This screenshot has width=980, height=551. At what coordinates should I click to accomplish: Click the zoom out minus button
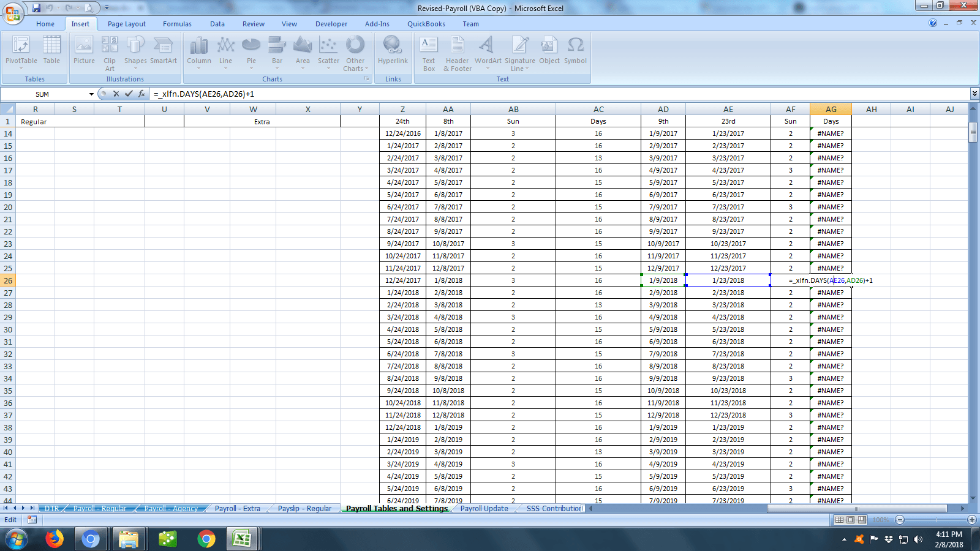900,520
